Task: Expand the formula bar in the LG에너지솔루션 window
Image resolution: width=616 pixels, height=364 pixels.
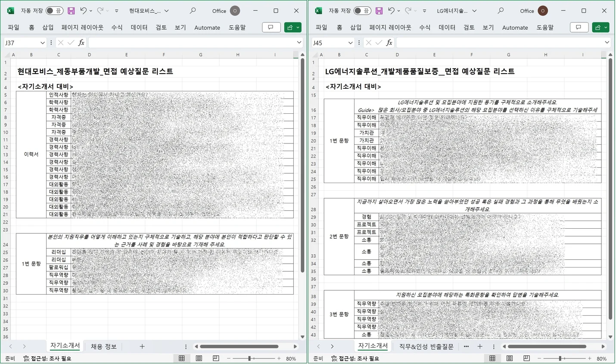Action: 607,42
